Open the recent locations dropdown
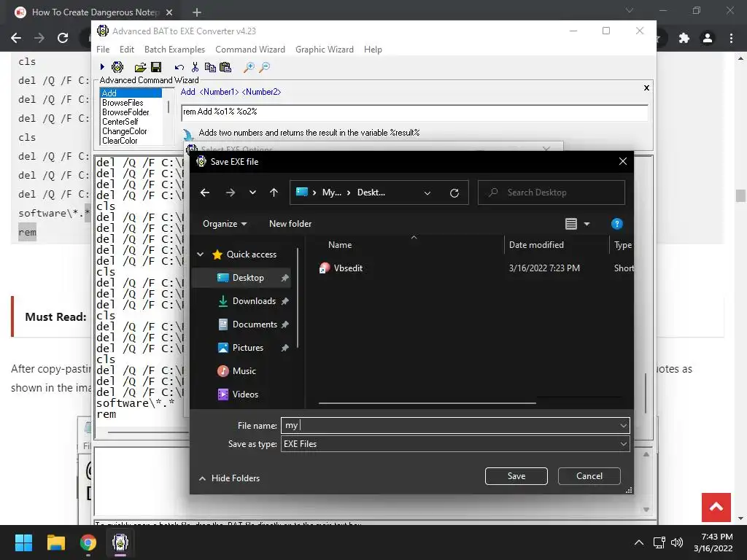747x560 pixels. [x=252, y=192]
